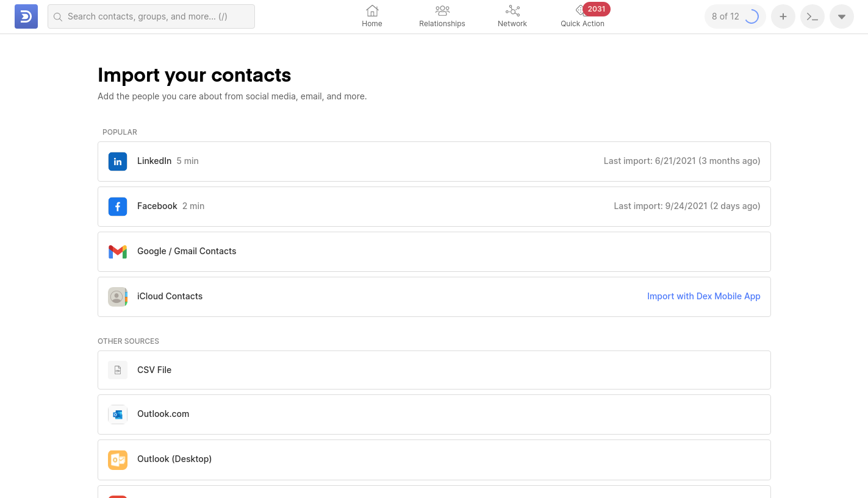Click the Home house icon
Screen dimensions: 868x498
tap(372, 10)
